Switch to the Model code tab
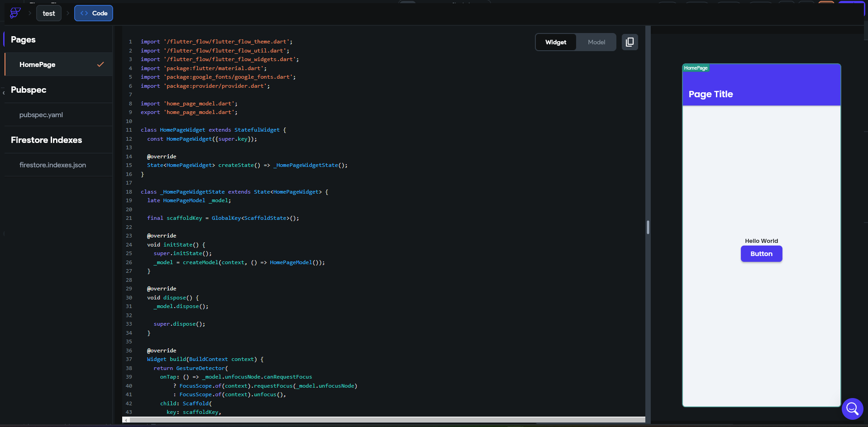 point(596,42)
